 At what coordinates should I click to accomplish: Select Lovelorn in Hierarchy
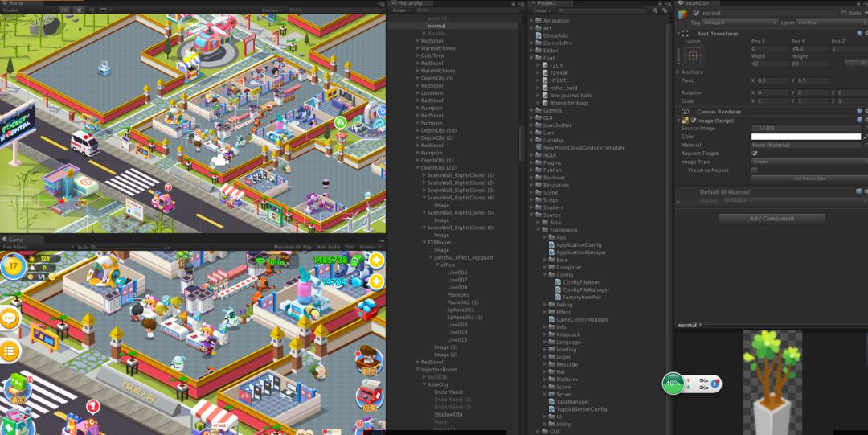(432, 93)
